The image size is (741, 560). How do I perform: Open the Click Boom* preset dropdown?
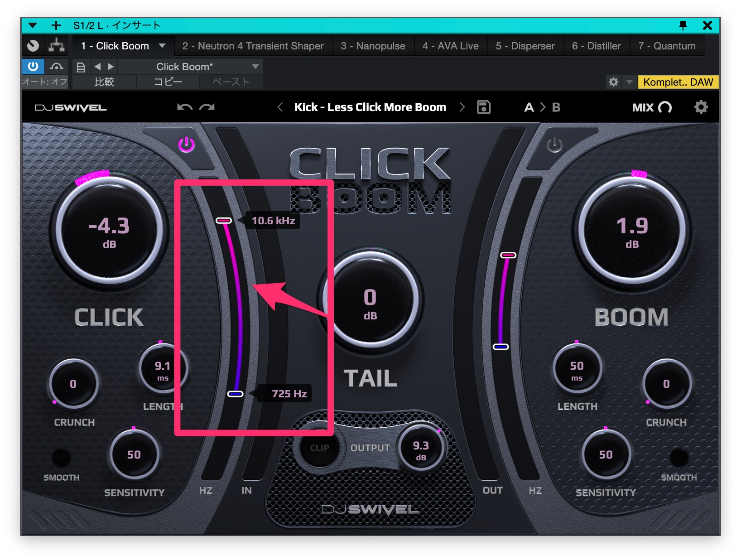[255, 67]
